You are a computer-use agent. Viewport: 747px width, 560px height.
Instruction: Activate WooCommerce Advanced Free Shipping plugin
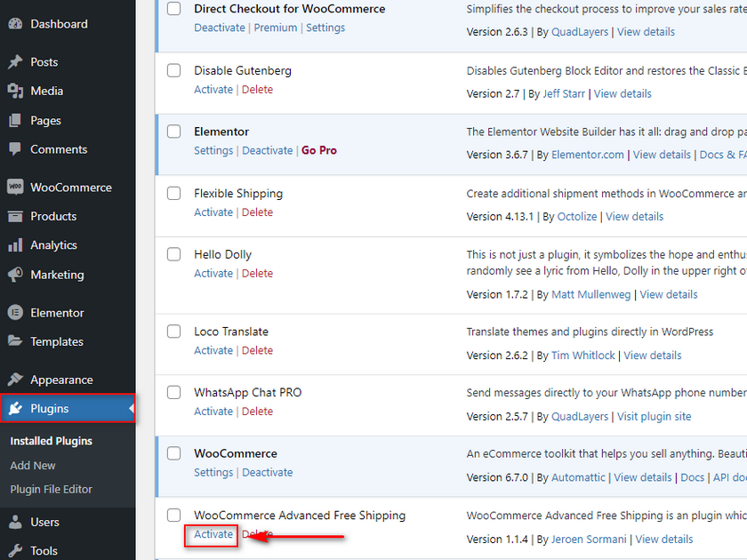pos(213,534)
